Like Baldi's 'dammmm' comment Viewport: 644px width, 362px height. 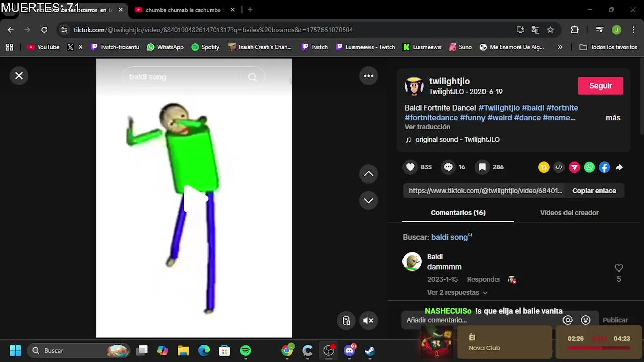pos(619,268)
